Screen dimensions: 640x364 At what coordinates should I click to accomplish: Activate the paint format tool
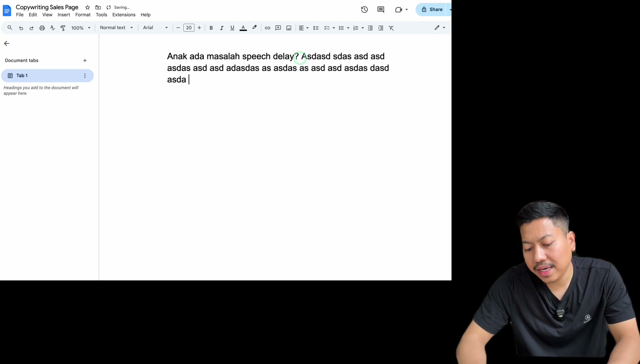[63, 28]
